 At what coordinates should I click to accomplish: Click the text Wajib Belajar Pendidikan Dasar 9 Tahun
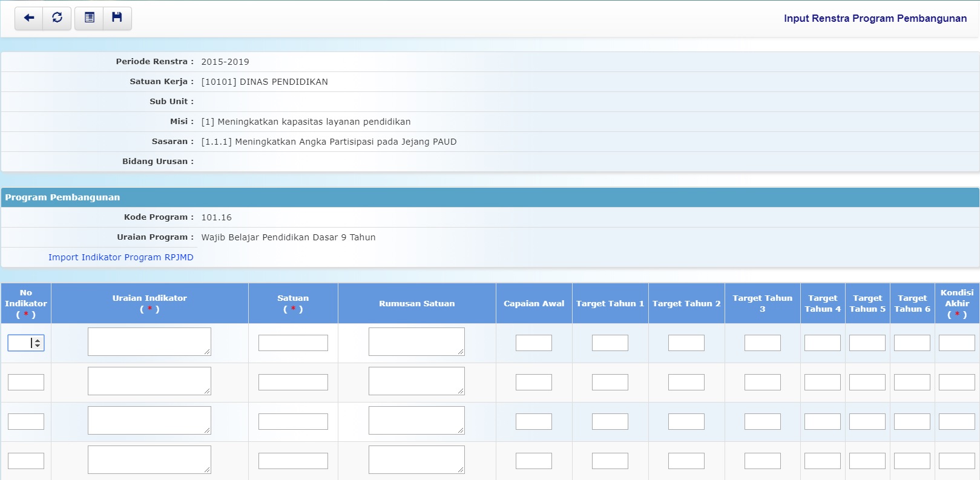coord(288,237)
